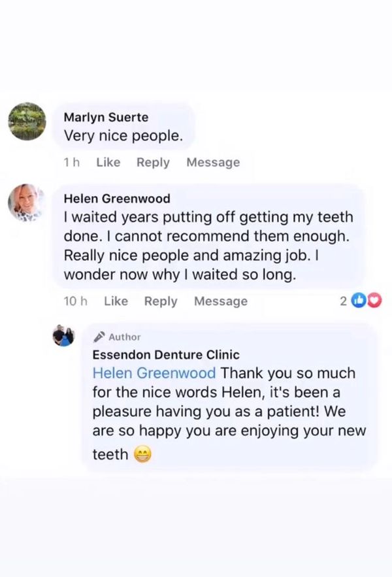Open Helen Greenwood's profile picture
The height and width of the screenshot is (577, 392).
click(26, 202)
